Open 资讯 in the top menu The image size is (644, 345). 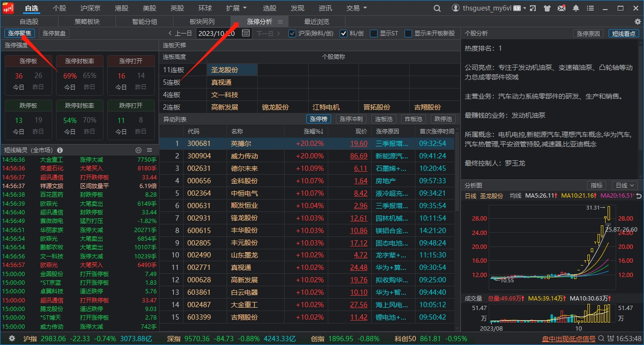pos(325,8)
